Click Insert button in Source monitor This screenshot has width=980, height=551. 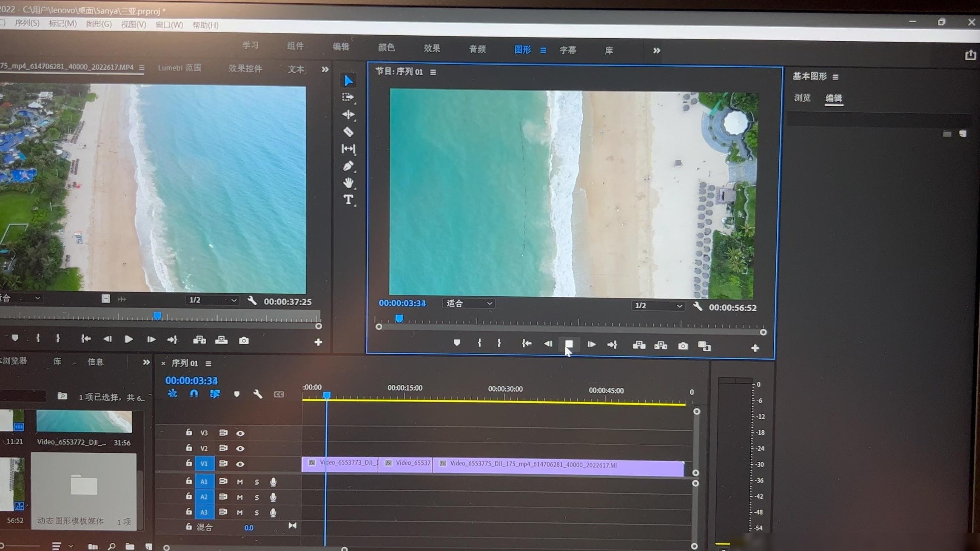pos(199,340)
